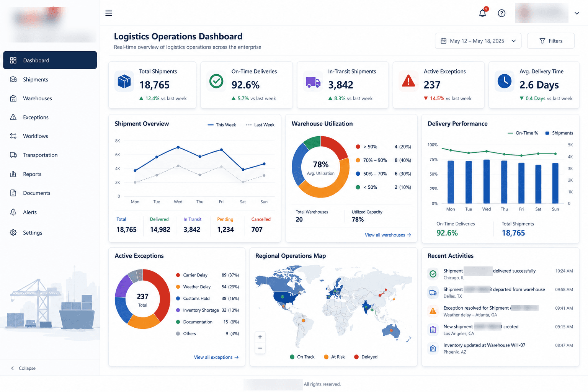Open Exceptions in the sidebar

50,117
